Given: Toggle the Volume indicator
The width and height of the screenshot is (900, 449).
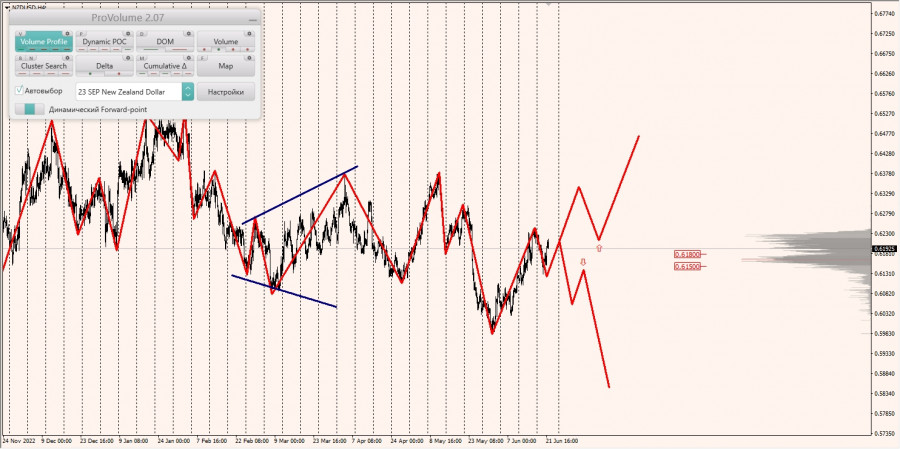Looking at the screenshot, I should tap(226, 41).
